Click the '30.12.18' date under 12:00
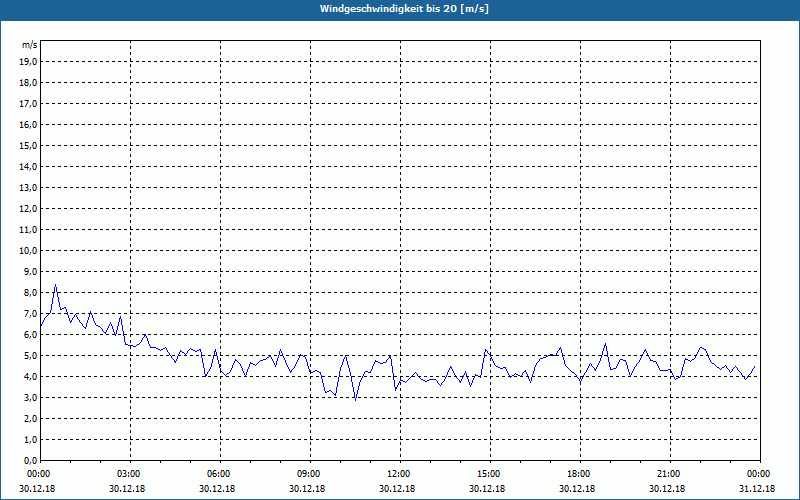 pyautogui.click(x=397, y=489)
